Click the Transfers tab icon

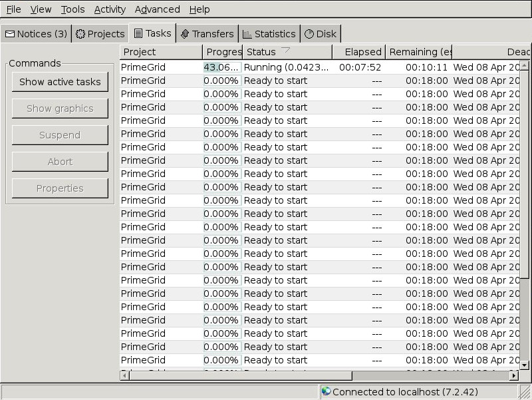point(185,34)
